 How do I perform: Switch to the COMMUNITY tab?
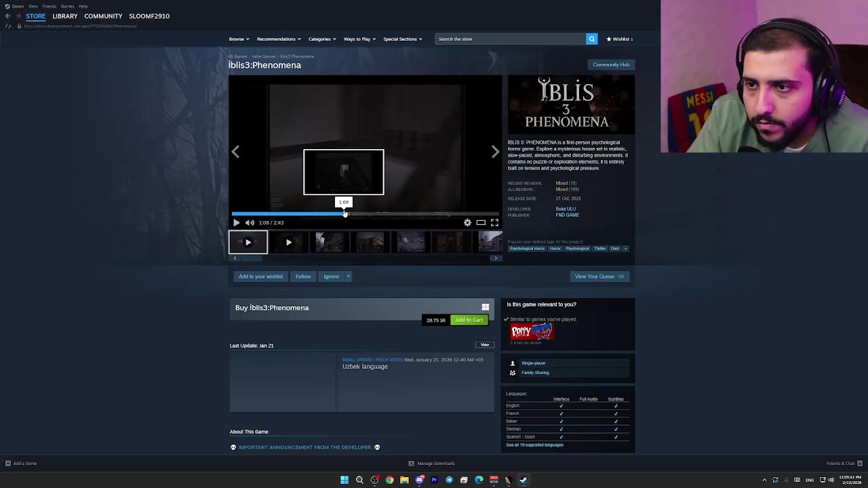click(103, 16)
